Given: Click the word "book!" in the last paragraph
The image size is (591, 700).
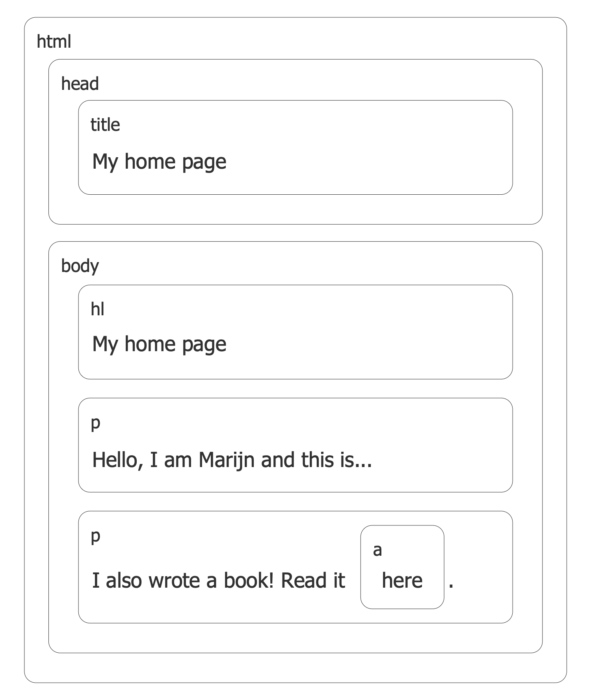Looking at the screenshot, I should [249, 580].
